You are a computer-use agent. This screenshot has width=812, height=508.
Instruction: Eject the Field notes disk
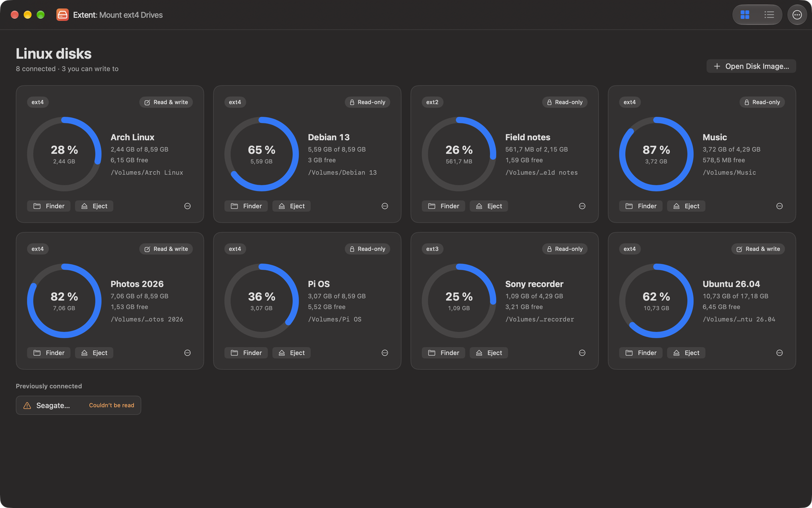(489, 206)
